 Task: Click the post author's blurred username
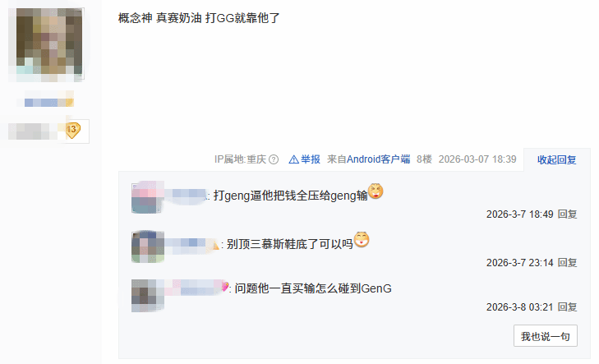click(49, 100)
